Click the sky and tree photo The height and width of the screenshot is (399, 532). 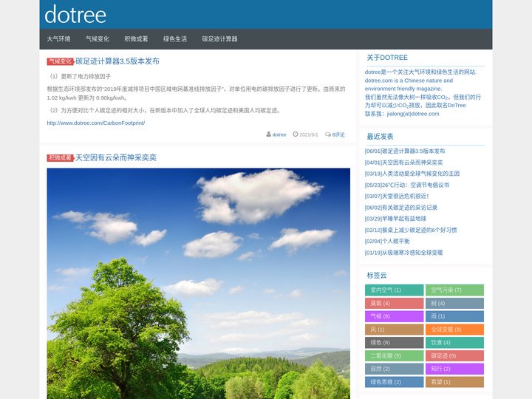tap(199, 283)
